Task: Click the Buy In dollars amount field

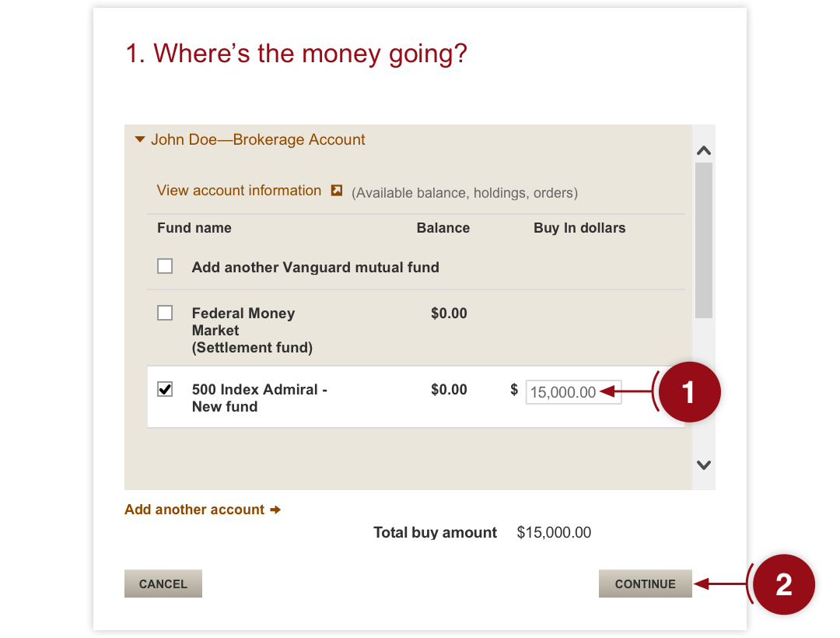Action: tap(573, 392)
